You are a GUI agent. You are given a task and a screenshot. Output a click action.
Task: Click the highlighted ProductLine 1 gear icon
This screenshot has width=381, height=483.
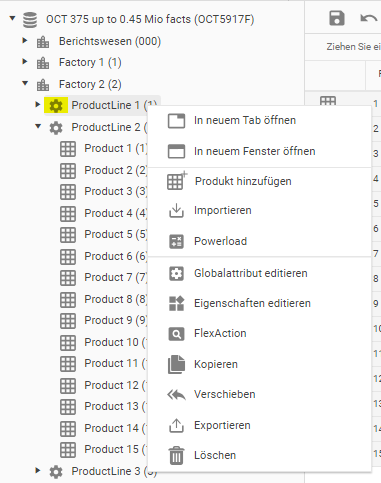click(x=56, y=106)
